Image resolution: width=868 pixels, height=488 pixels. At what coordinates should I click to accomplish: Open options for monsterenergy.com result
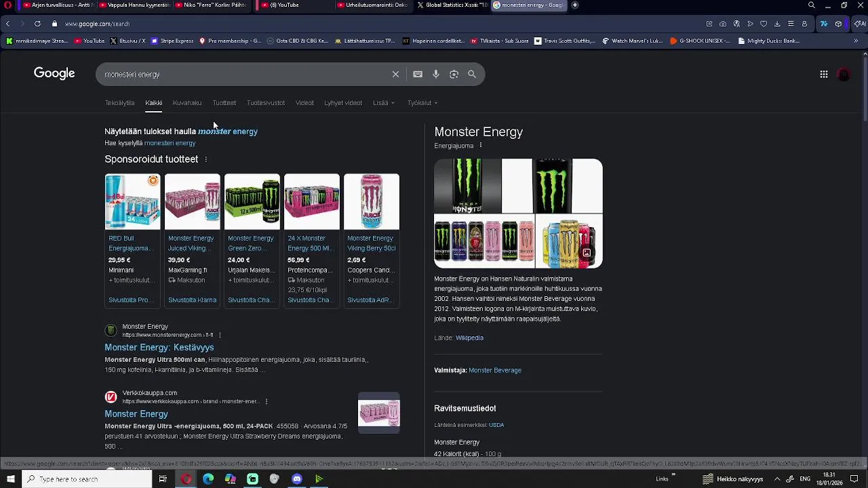coord(220,335)
